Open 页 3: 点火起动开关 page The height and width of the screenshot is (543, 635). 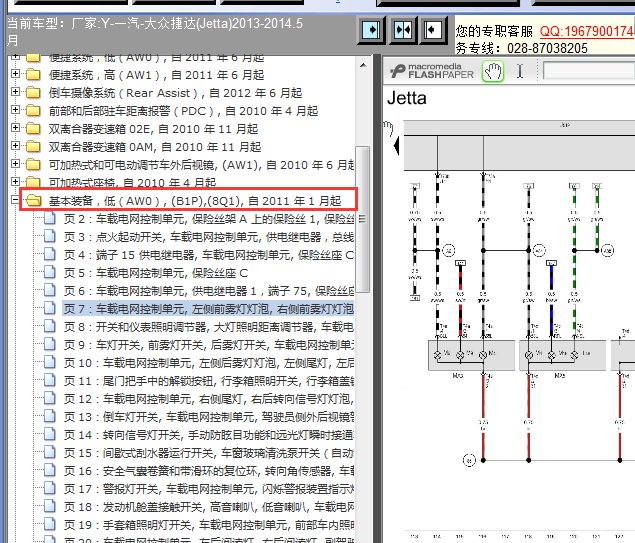click(x=209, y=237)
